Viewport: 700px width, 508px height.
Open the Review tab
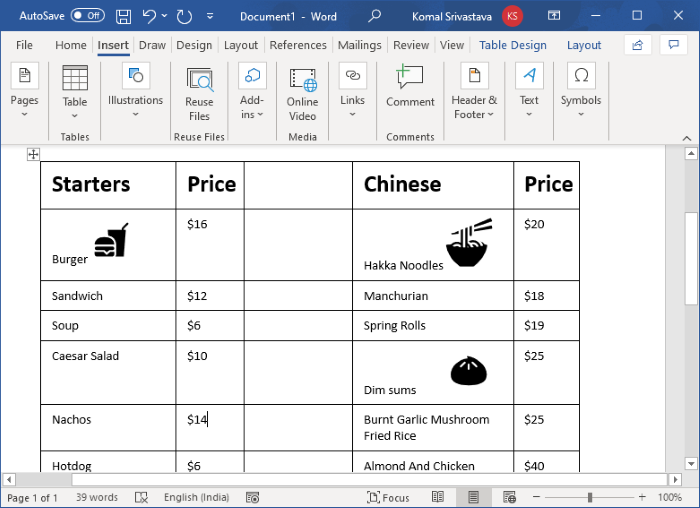pyautogui.click(x=411, y=45)
